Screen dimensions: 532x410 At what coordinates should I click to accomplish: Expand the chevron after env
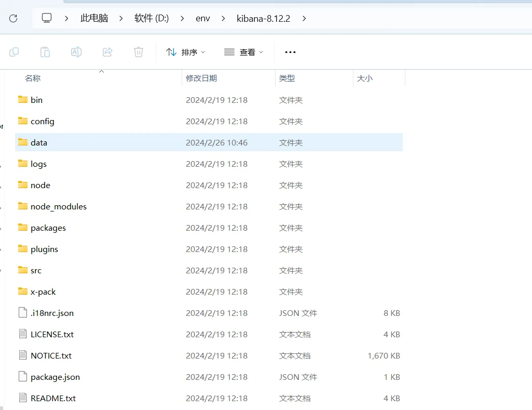(x=223, y=18)
